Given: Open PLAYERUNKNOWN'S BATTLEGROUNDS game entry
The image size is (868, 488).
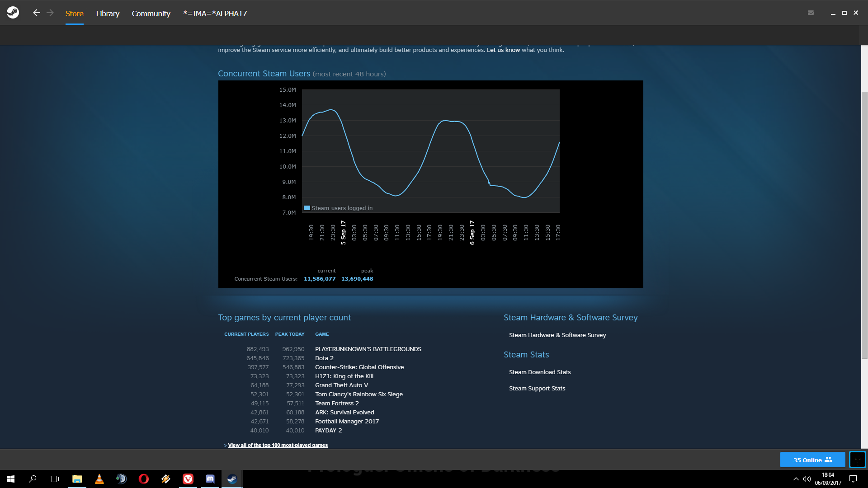Looking at the screenshot, I should (368, 349).
